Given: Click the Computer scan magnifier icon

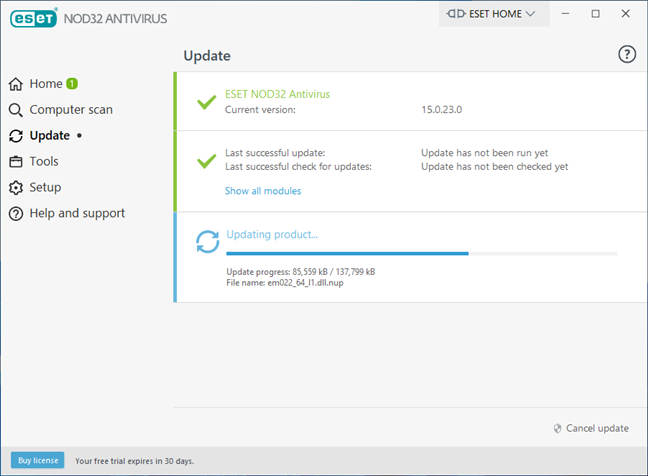Looking at the screenshot, I should (x=16, y=110).
